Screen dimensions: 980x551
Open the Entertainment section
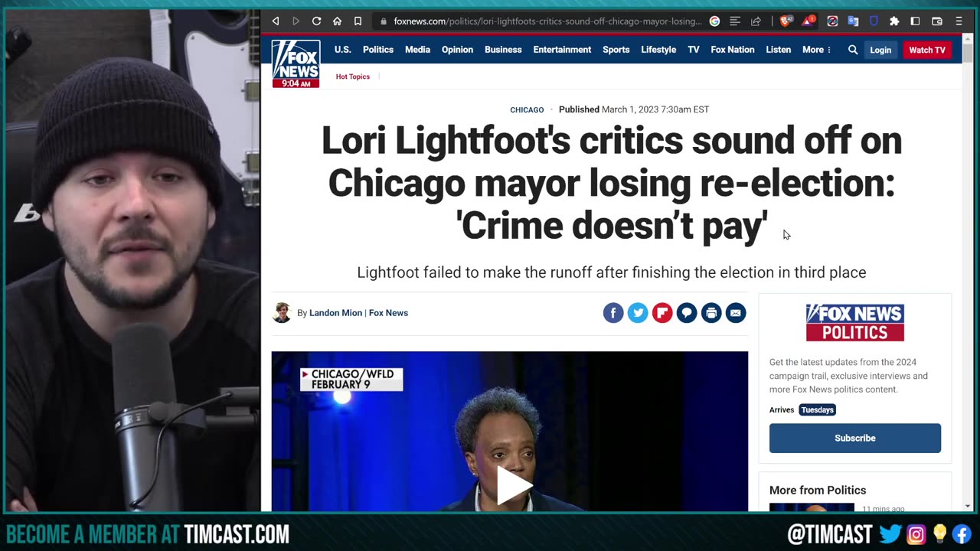pos(562,50)
